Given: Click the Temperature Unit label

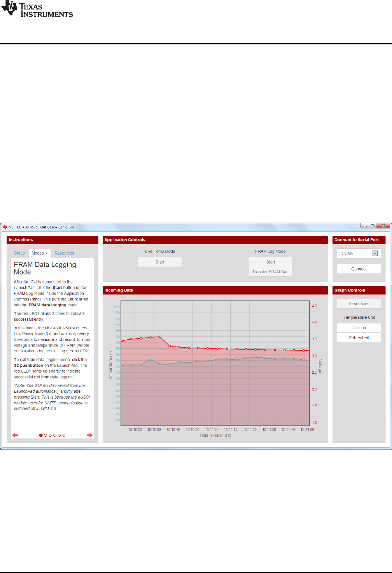Looking at the screenshot, I should coord(359,317).
